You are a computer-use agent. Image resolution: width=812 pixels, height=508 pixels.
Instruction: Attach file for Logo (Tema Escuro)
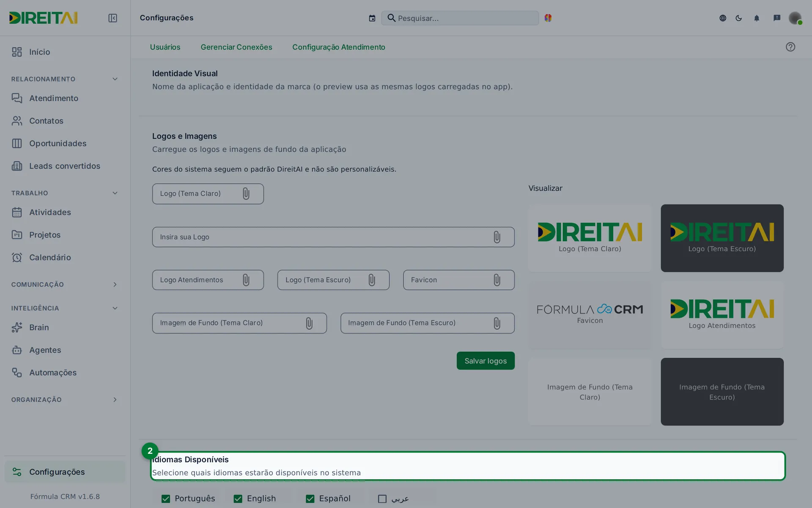tap(372, 280)
